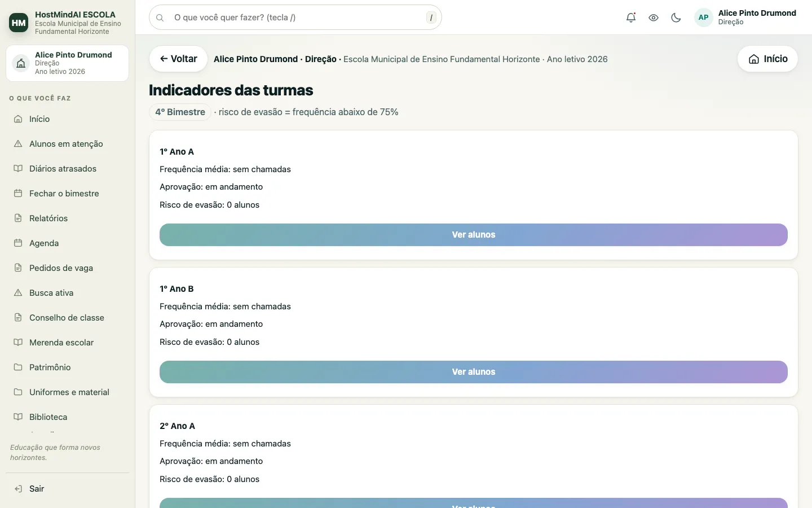Navigate to Conselho de classe
This screenshot has height=508, width=812.
click(67, 318)
